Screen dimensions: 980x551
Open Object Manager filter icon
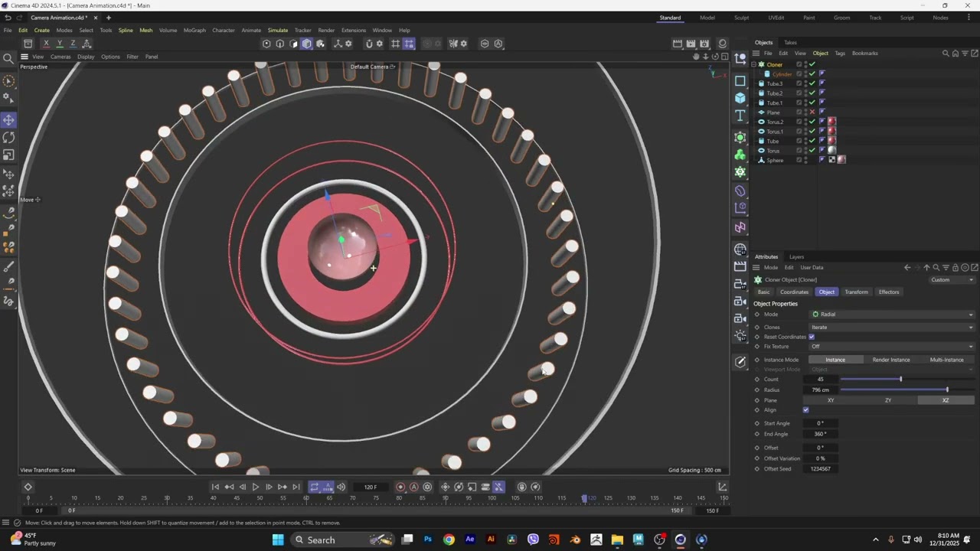[964, 54]
